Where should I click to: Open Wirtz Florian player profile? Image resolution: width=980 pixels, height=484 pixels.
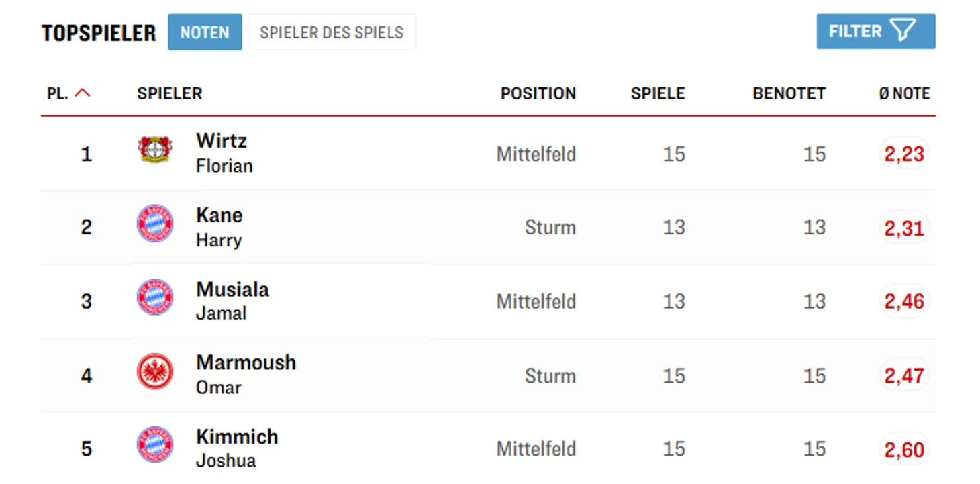(x=223, y=152)
